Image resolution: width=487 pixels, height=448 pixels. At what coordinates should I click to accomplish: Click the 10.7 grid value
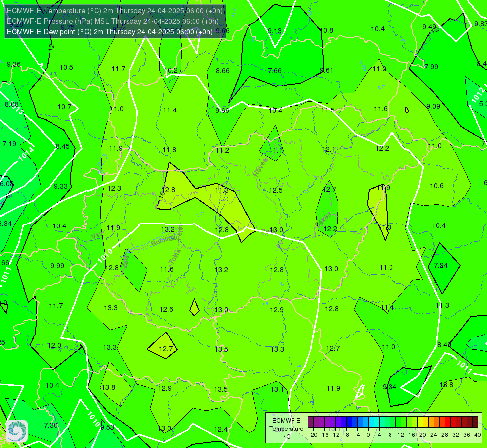click(64, 107)
